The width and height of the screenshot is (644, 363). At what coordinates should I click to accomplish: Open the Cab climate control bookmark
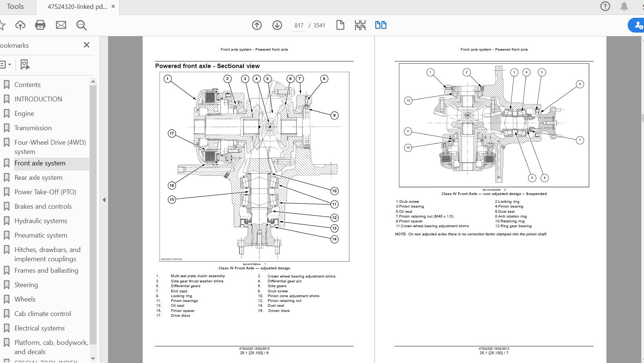[43, 314]
